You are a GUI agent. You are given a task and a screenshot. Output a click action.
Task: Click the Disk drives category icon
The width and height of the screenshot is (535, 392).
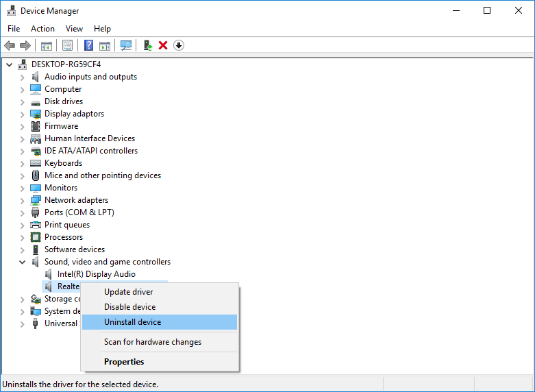click(36, 102)
